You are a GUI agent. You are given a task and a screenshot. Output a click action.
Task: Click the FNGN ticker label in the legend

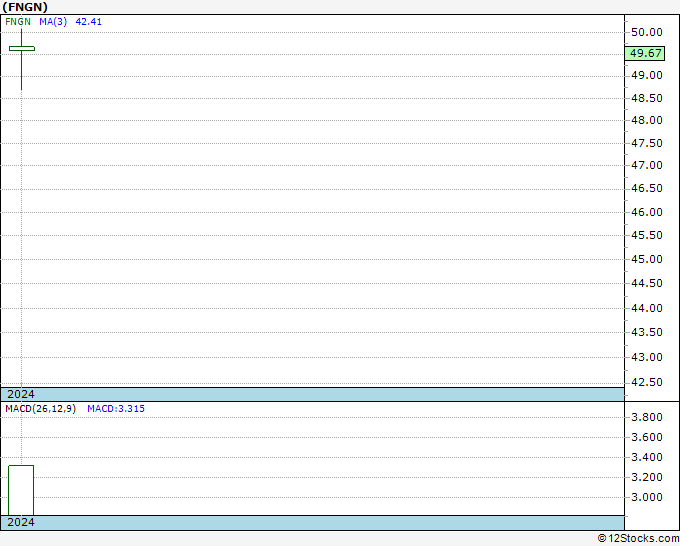coord(18,22)
